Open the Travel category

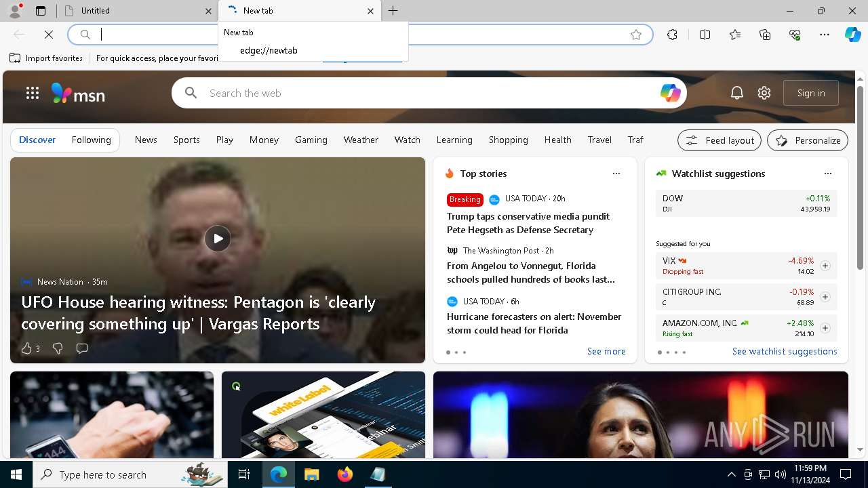pyautogui.click(x=599, y=140)
